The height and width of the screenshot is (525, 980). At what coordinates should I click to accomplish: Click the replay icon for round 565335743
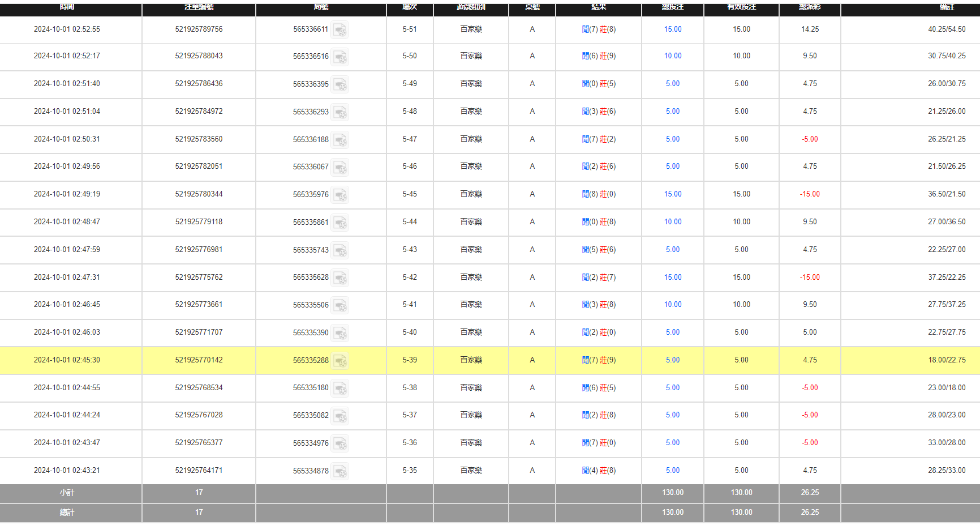tap(339, 250)
